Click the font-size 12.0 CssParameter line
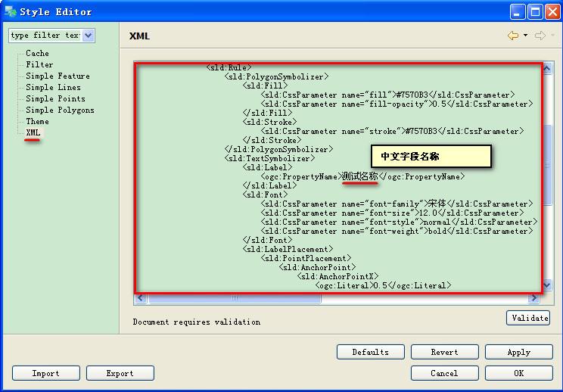The height and width of the screenshot is (392, 563). (x=392, y=213)
